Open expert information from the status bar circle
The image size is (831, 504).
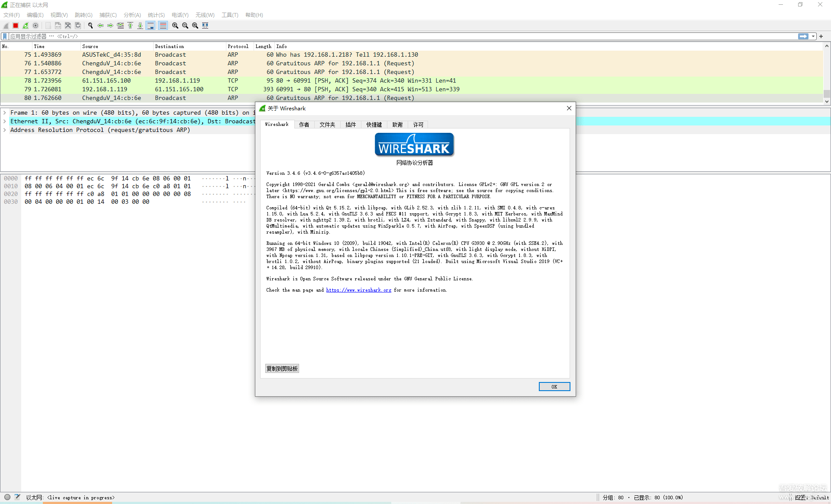pyautogui.click(x=7, y=497)
